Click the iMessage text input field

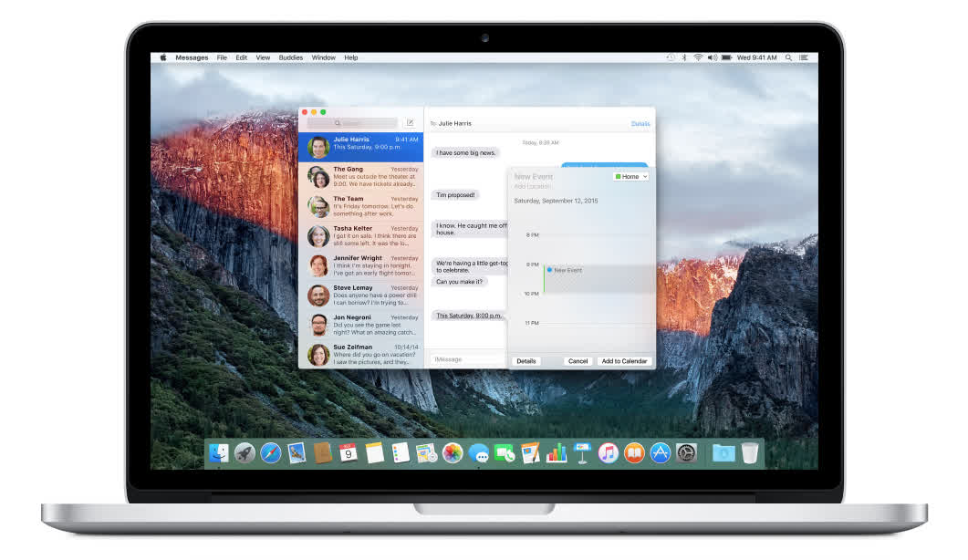(469, 359)
